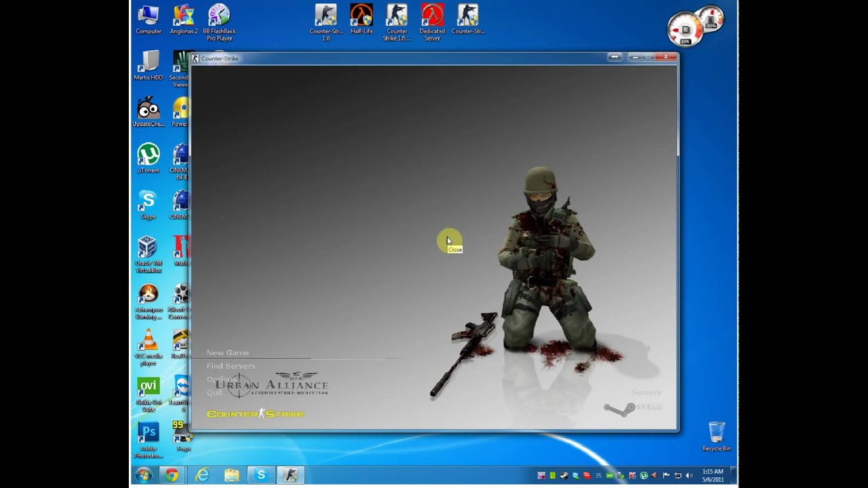Launch the Dedicated Server shortcut
This screenshot has width=868, height=488.
[432, 22]
